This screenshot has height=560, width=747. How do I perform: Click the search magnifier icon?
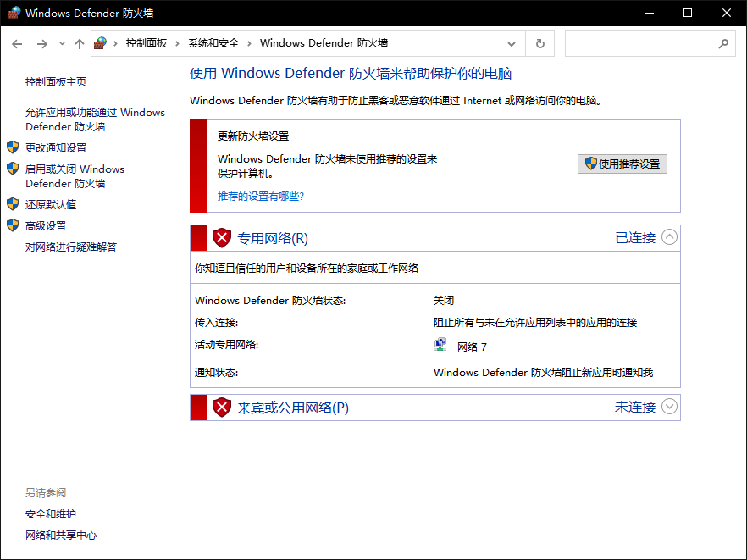click(723, 44)
